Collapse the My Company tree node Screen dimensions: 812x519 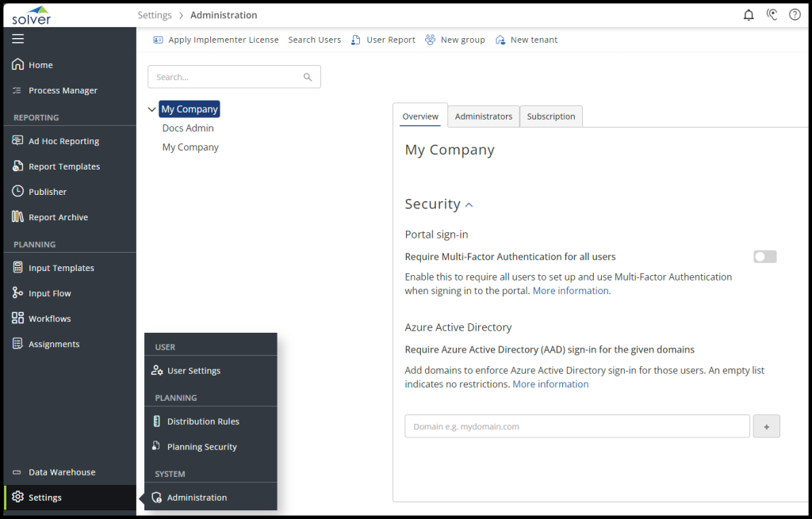[x=152, y=109]
